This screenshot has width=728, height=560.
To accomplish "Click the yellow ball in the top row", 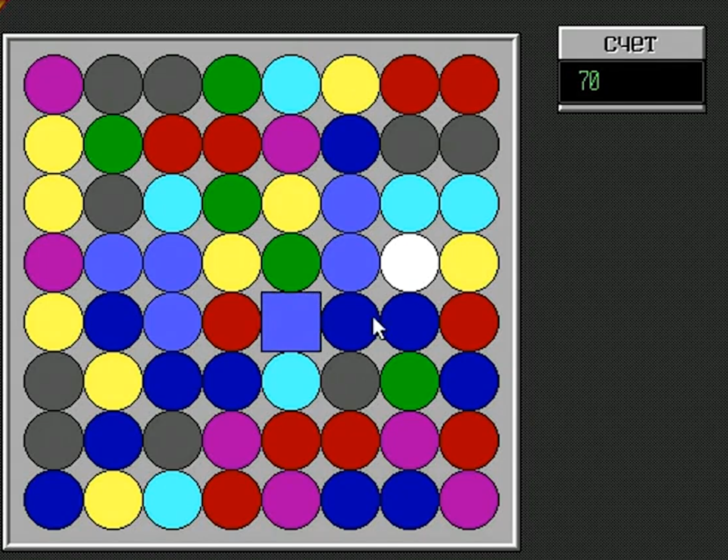I will [x=350, y=84].
